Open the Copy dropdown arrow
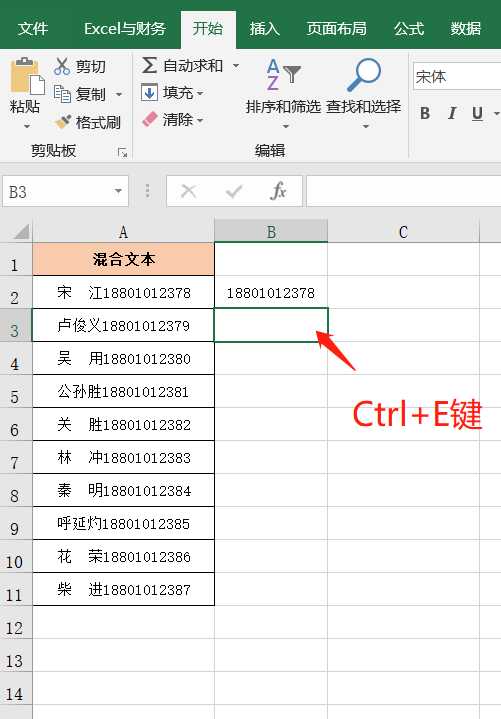 point(119,94)
